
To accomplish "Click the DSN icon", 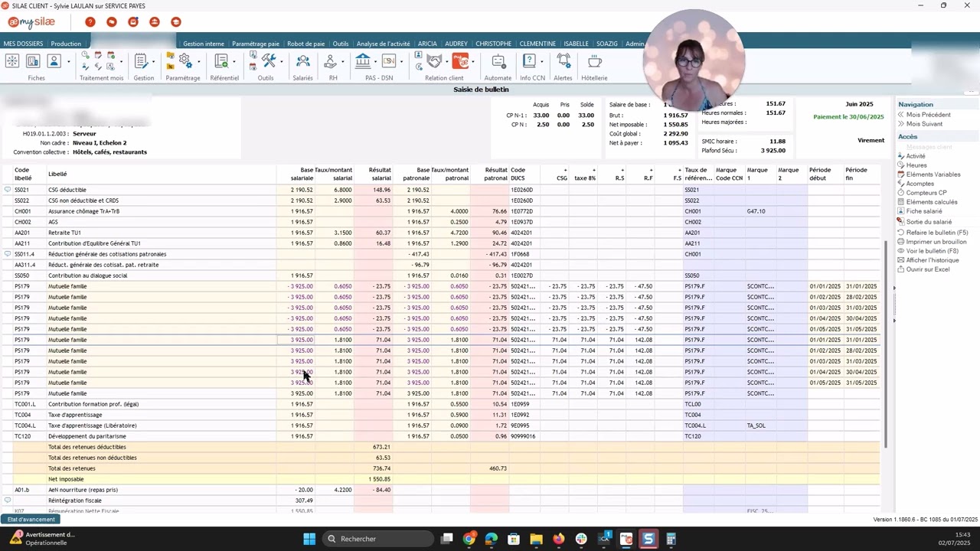I will pos(389,61).
